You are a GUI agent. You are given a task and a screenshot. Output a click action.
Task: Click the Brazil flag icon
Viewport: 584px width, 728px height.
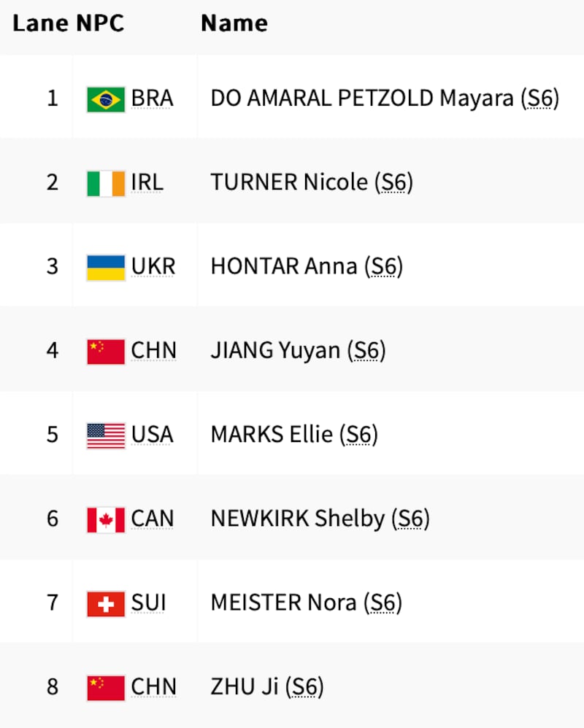106,98
